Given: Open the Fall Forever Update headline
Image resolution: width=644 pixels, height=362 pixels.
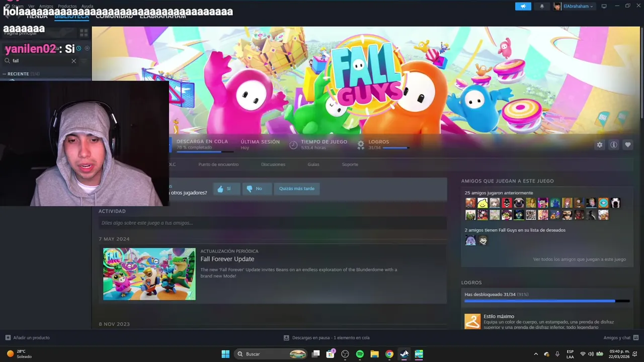Looking at the screenshot, I should point(227,259).
